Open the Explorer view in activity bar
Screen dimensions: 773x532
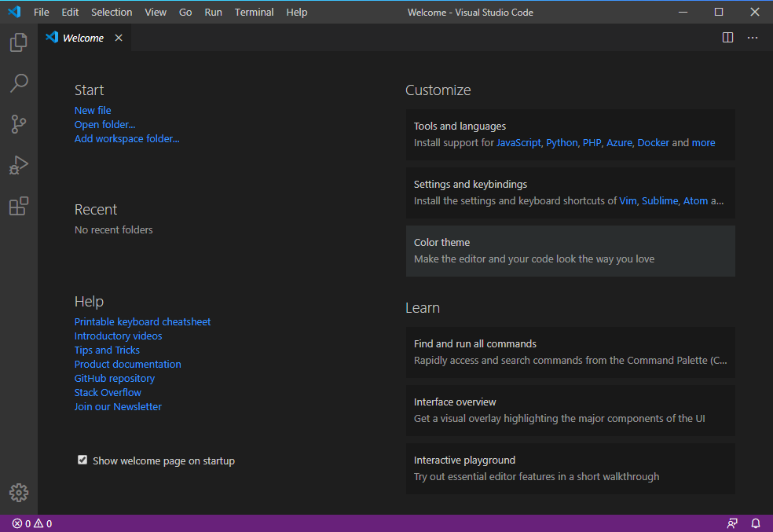point(19,42)
